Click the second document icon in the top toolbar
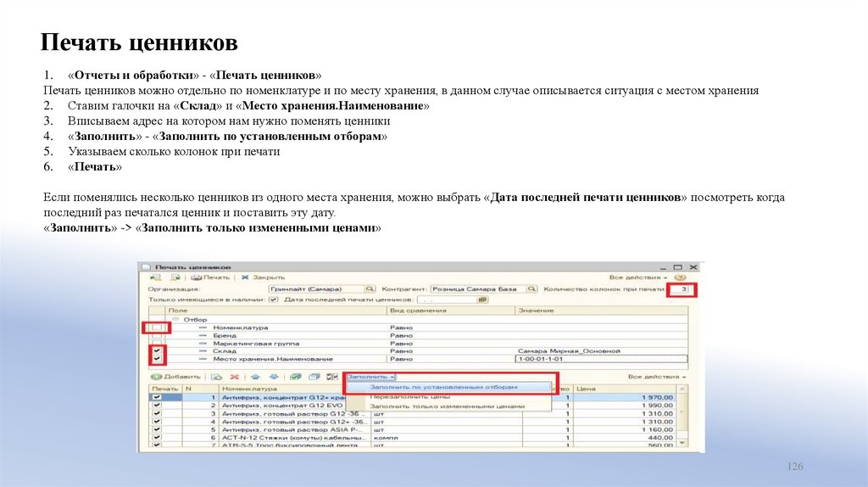Image resolution: width=868 pixels, height=487 pixels. tap(175, 277)
